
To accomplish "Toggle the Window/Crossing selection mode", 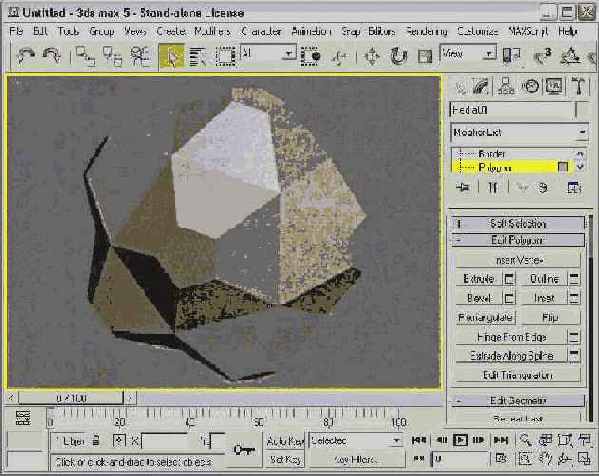I will [x=311, y=57].
